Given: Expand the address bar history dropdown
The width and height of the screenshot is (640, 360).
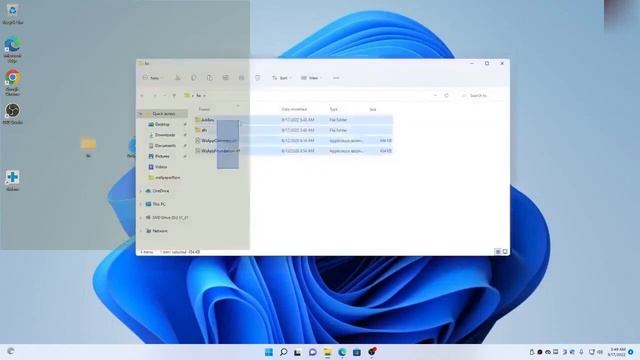Looking at the screenshot, I should (436, 96).
